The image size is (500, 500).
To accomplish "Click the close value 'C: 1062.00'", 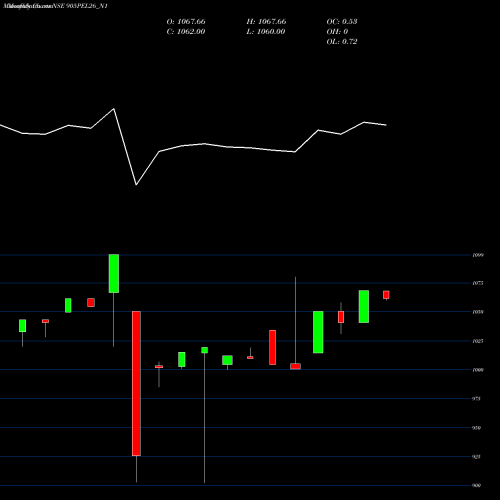I will point(186,31).
